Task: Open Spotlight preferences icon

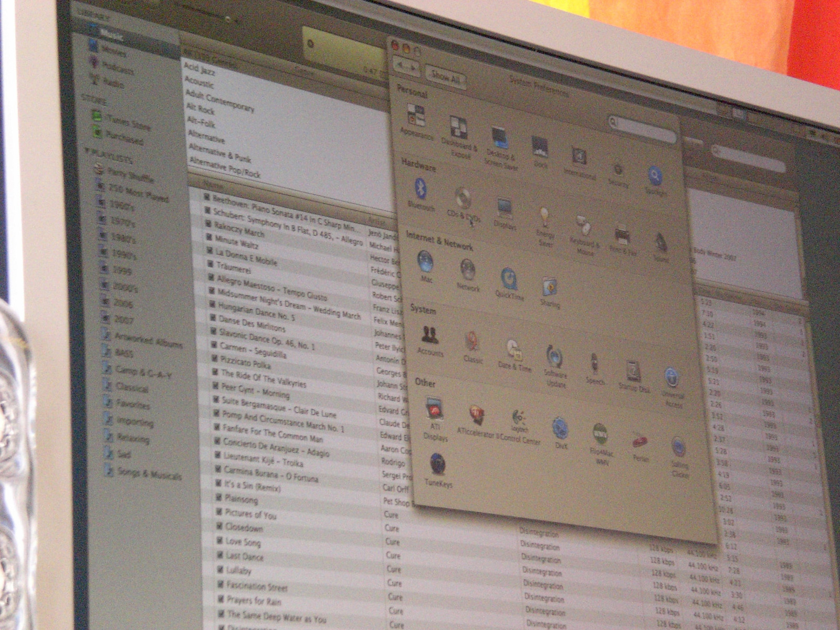Action: (655, 177)
